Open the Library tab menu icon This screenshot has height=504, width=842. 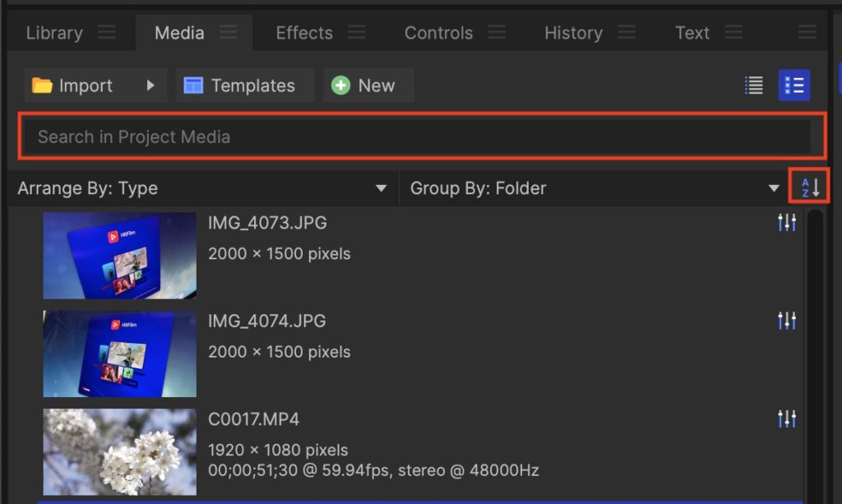[x=107, y=33]
